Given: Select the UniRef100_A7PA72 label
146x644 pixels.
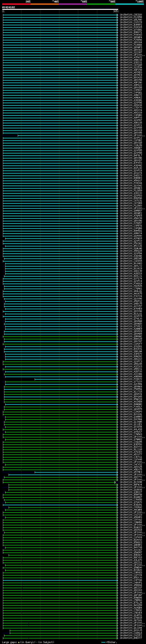Looking at the screenshot, I should click(x=131, y=58).
